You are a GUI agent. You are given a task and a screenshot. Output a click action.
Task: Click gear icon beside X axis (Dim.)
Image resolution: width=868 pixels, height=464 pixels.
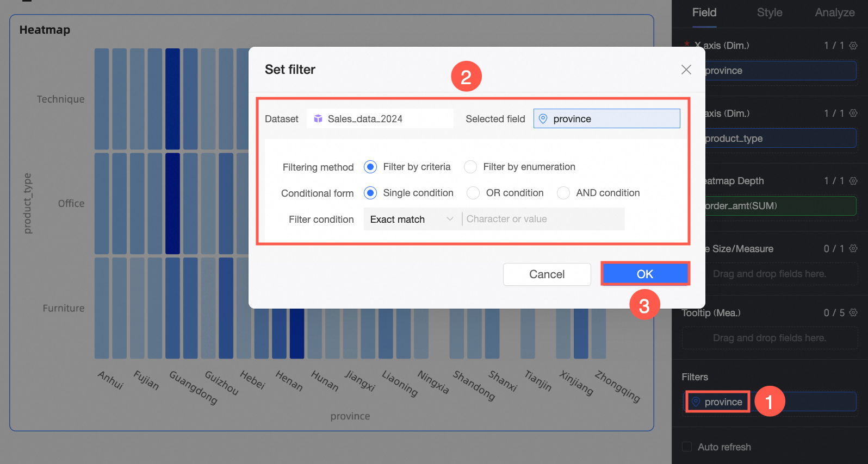pyautogui.click(x=853, y=46)
